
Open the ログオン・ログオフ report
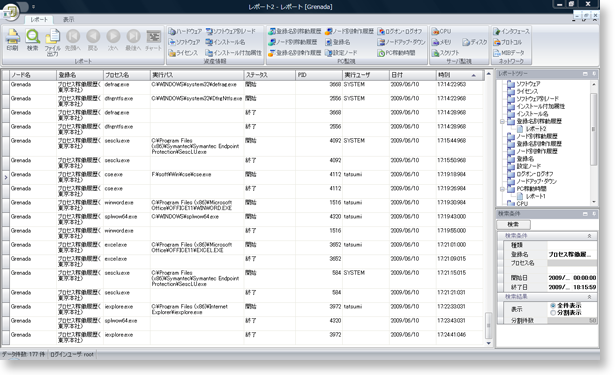click(400, 31)
